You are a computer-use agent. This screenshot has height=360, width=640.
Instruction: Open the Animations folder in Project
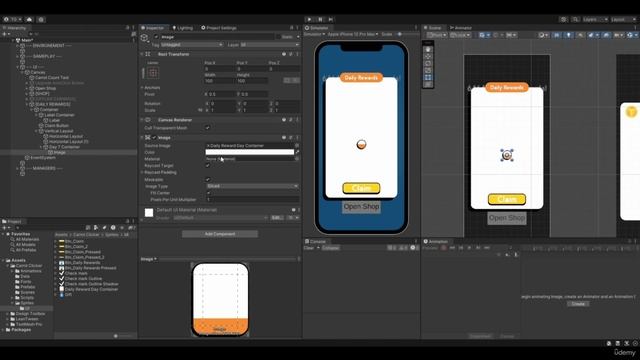click(31, 271)
